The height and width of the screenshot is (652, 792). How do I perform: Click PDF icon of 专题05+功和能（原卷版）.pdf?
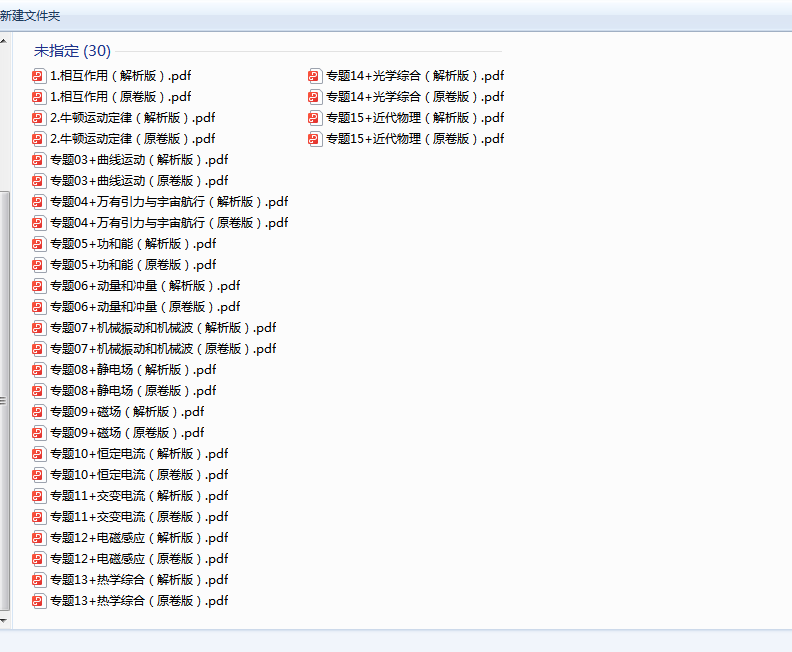[x=39, y=265]
